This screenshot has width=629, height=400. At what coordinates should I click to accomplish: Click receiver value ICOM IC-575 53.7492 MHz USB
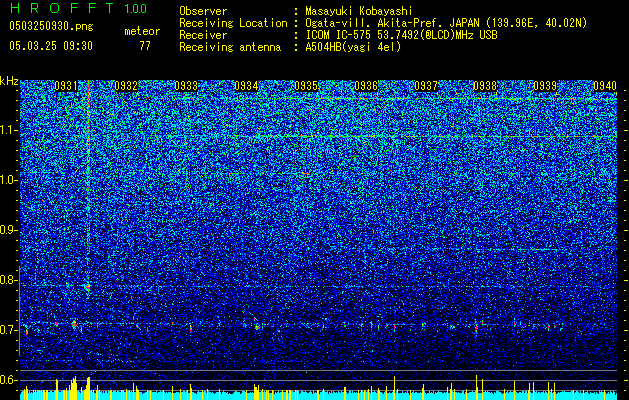(x=401, y=35)
